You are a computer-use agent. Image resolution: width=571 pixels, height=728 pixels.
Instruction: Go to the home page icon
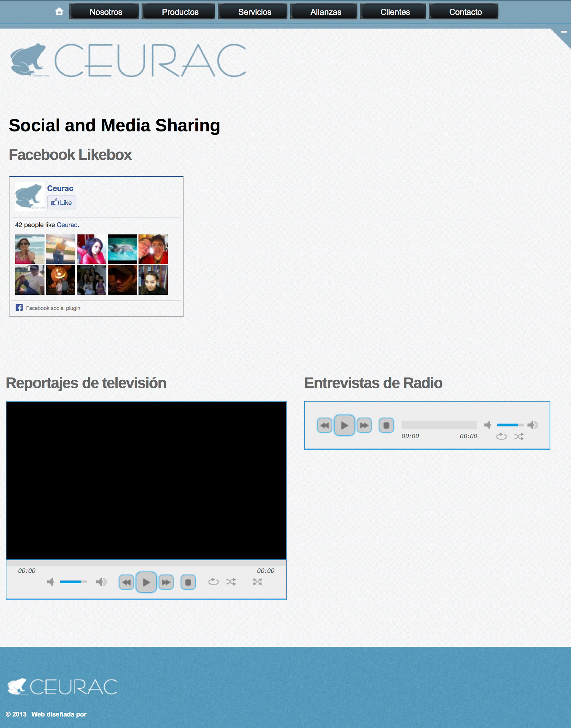(x=59, y=11)
